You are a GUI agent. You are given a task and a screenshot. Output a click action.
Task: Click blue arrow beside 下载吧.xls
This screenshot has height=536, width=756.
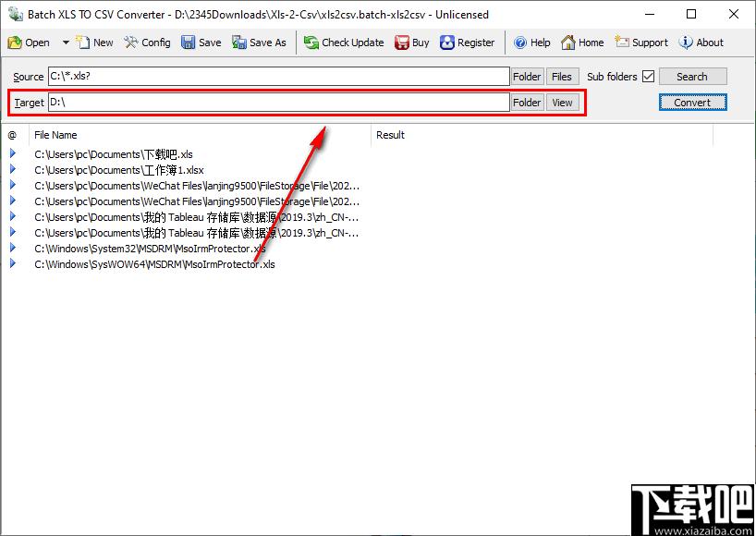[13, 153]
